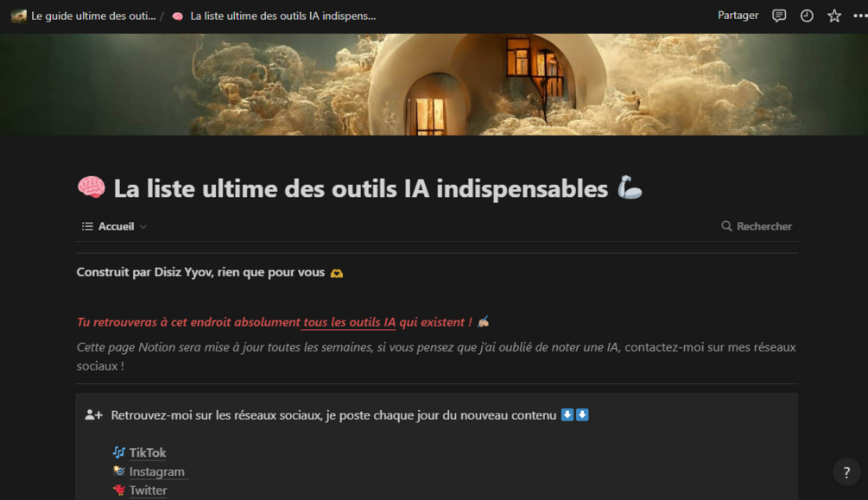Click Rechercher to search the database
The image size is (868, 500).
click(x=764, y=226)
